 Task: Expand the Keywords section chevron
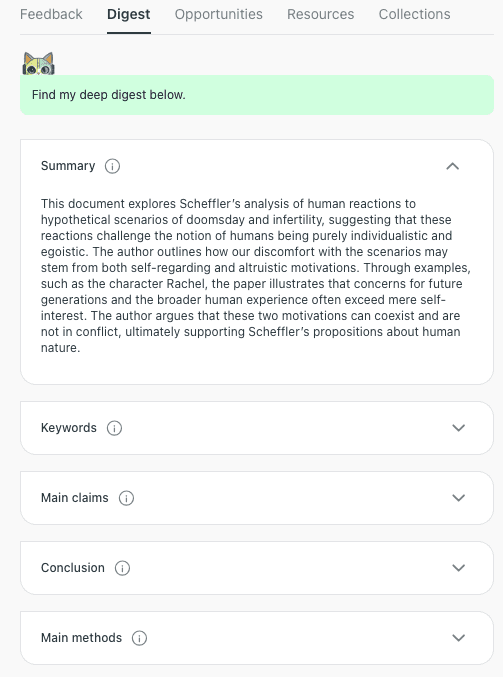459,428
